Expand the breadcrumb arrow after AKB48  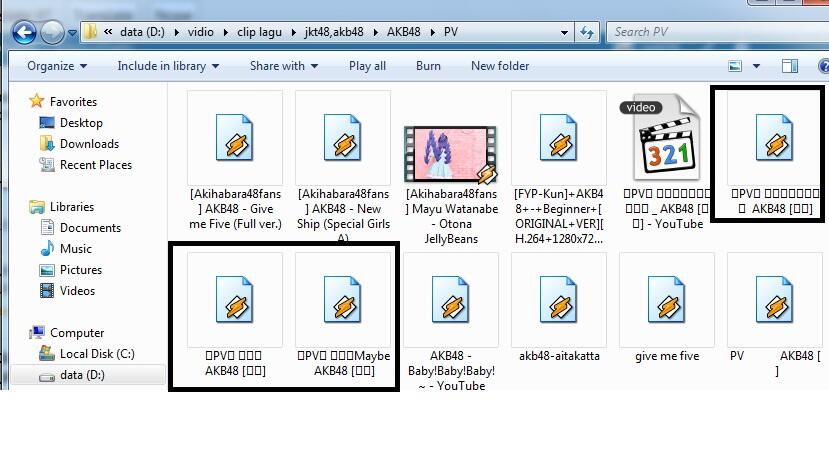[432, 32]
